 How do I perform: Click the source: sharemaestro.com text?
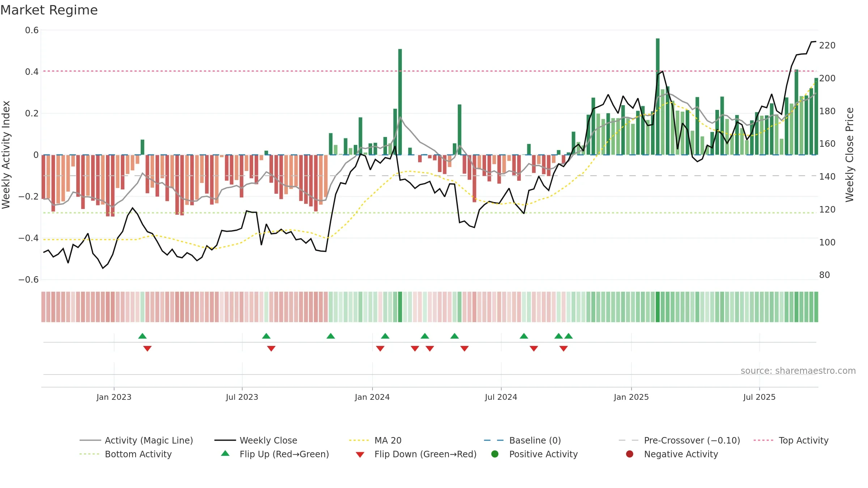798,371
